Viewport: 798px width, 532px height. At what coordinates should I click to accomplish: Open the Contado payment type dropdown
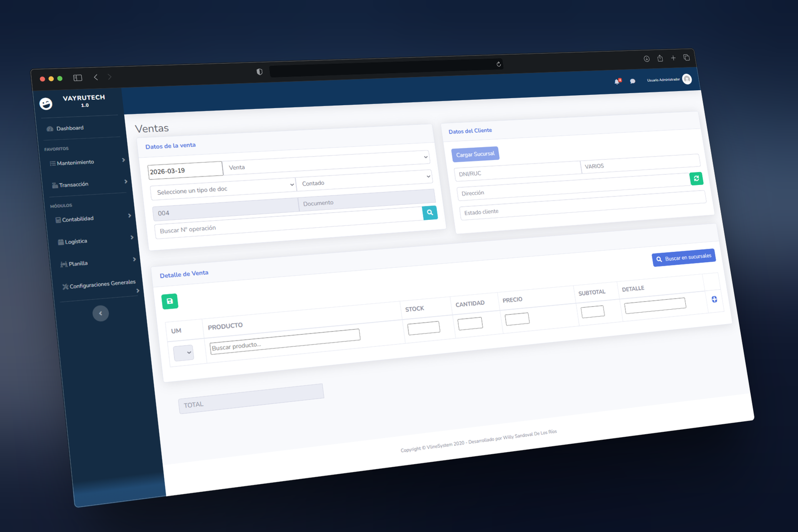click(364, 180)
